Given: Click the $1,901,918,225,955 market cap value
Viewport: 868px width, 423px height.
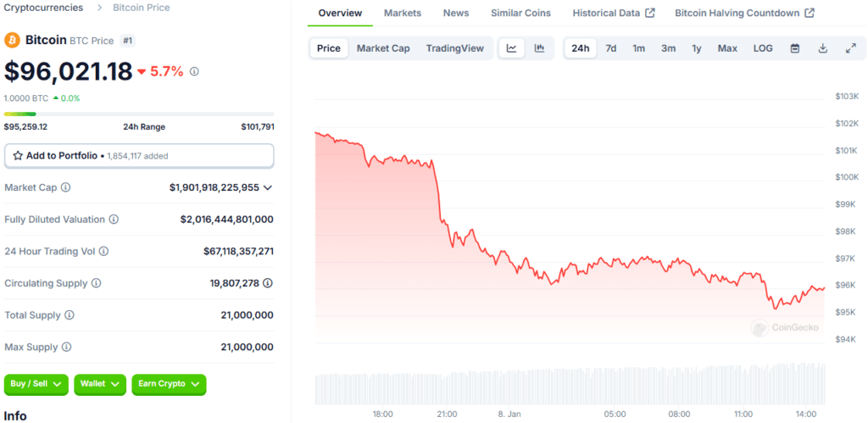Looking at the screenshot, I should (214, 187).
